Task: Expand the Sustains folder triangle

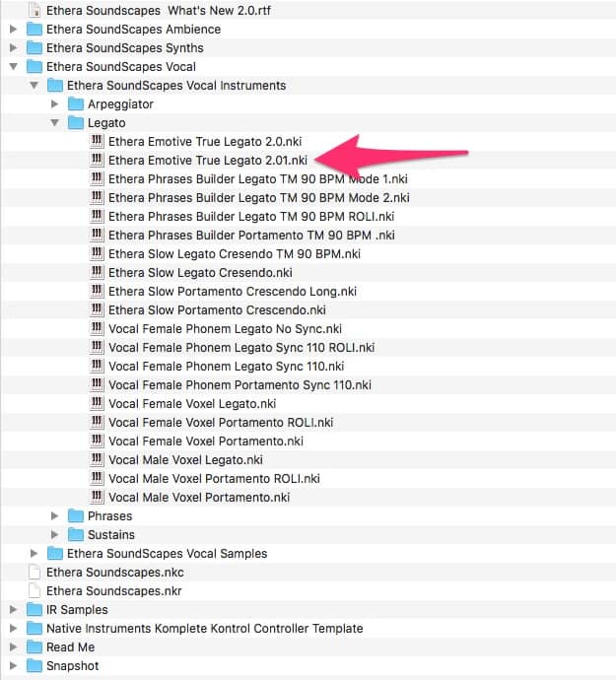Action: pyautogui.click(x=54, y=535)
